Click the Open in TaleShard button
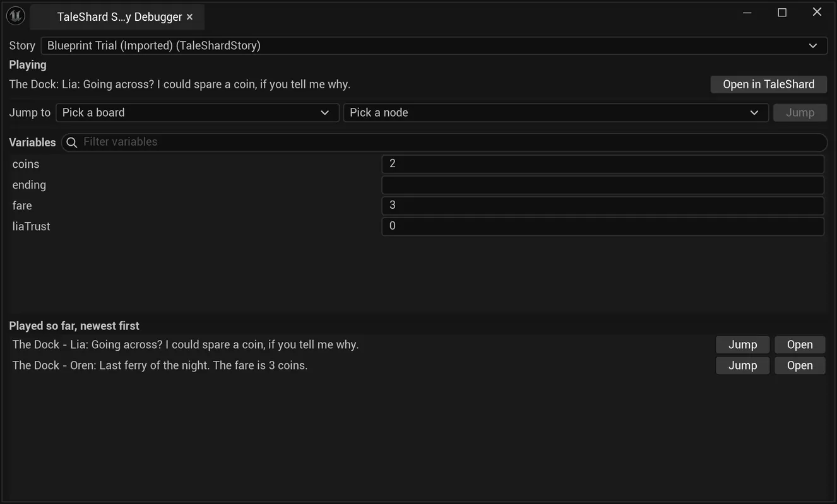The width and height of the screenshot is (837, 504). [768, 84]
